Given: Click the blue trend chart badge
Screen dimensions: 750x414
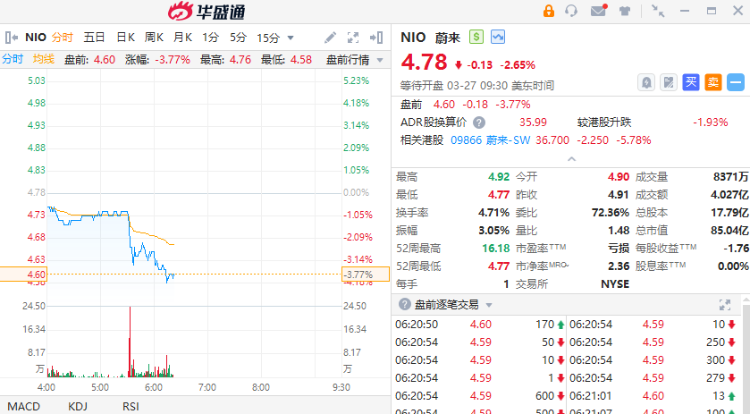Looking at the screenshot, I should click(x=497, y=37).
